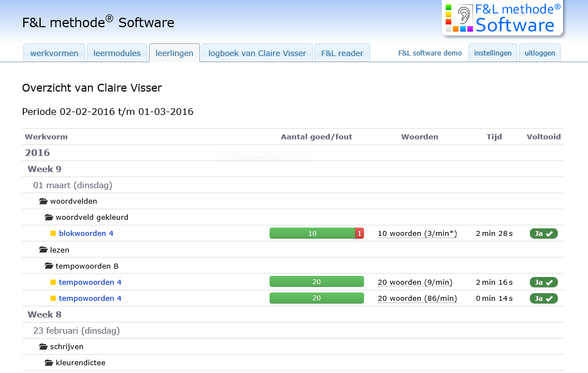The height and width of the screenshot is (373, 588).
Task: Click the folder icon next to schrijven
Action: coord(43,347)
